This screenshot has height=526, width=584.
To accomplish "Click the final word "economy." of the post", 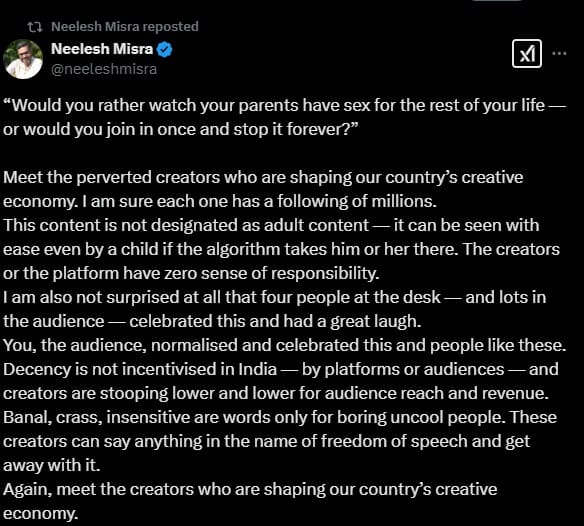I will [41, 514].
